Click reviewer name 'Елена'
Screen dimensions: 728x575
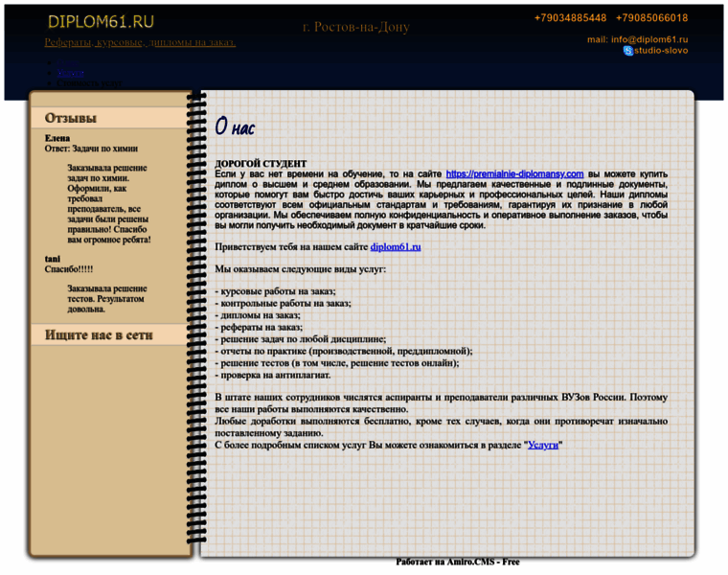(x=57, y=138)
